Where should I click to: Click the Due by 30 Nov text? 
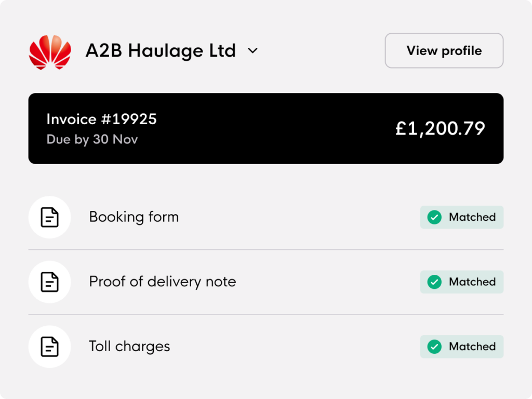click(x=92, y=139)
